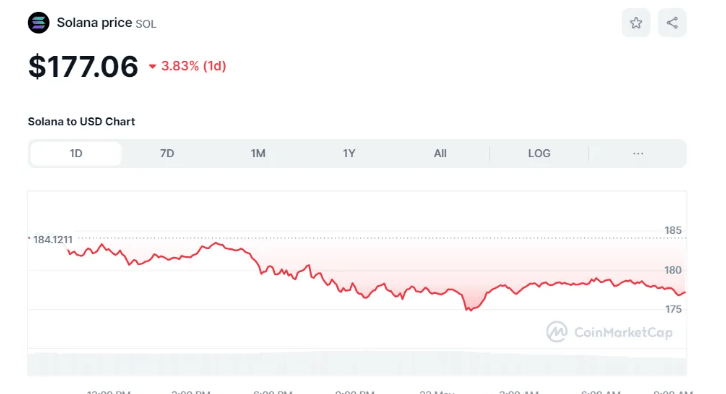The width and height of the screenshot is (726, 394).
Task: Add Solana to watchlist with star icon
Action: (636, 23)
